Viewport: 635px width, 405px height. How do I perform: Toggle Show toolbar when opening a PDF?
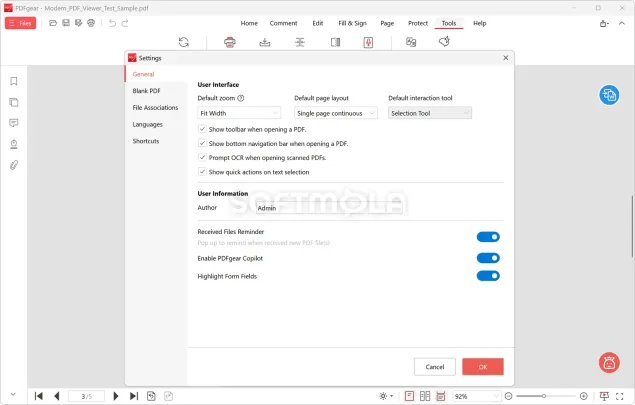click(x=202, y=129)
